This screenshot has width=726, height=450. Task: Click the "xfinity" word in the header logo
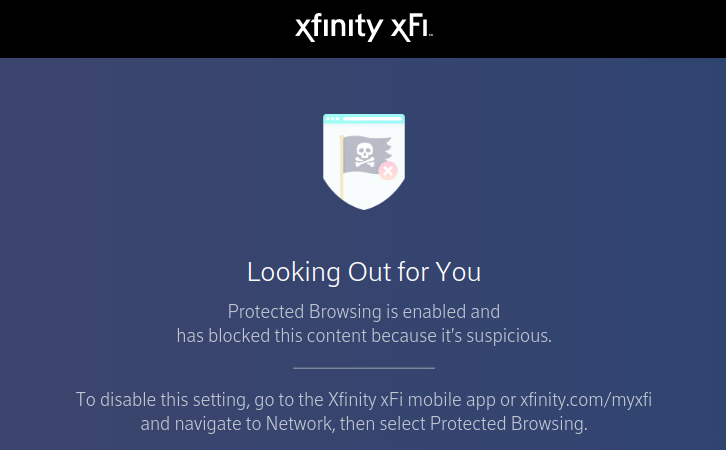pos(338,28)
